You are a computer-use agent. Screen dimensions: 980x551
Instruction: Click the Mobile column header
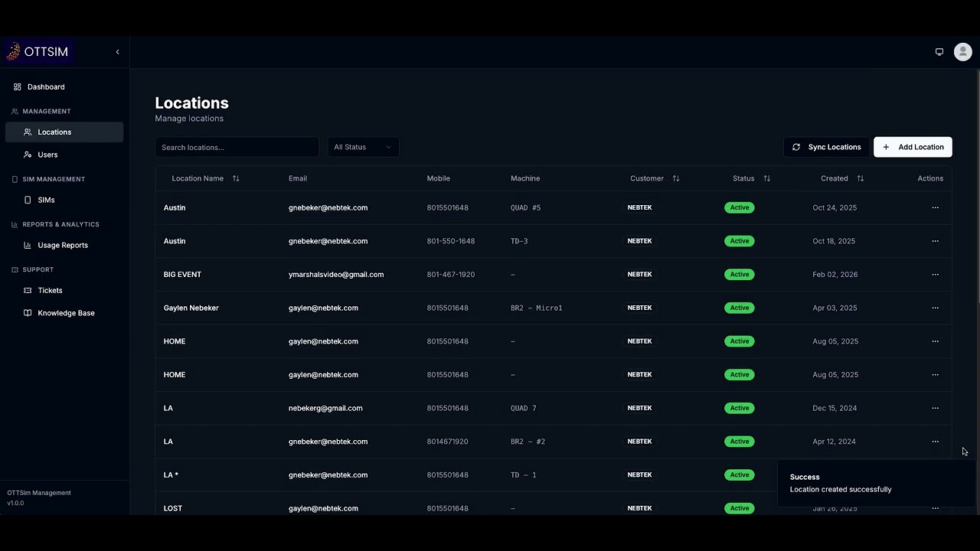(x=439, y=178)
